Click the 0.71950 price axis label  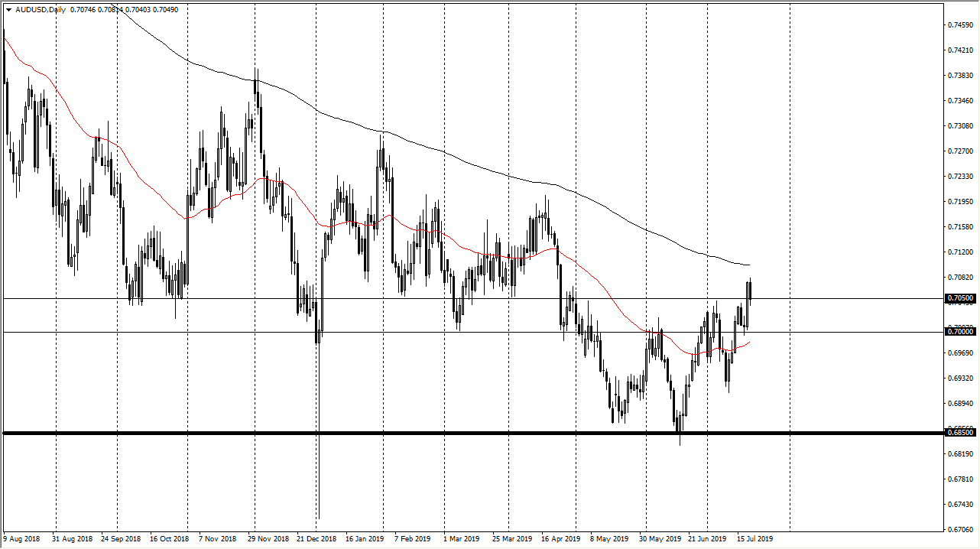pyautogui.click(x=959, y=201)
